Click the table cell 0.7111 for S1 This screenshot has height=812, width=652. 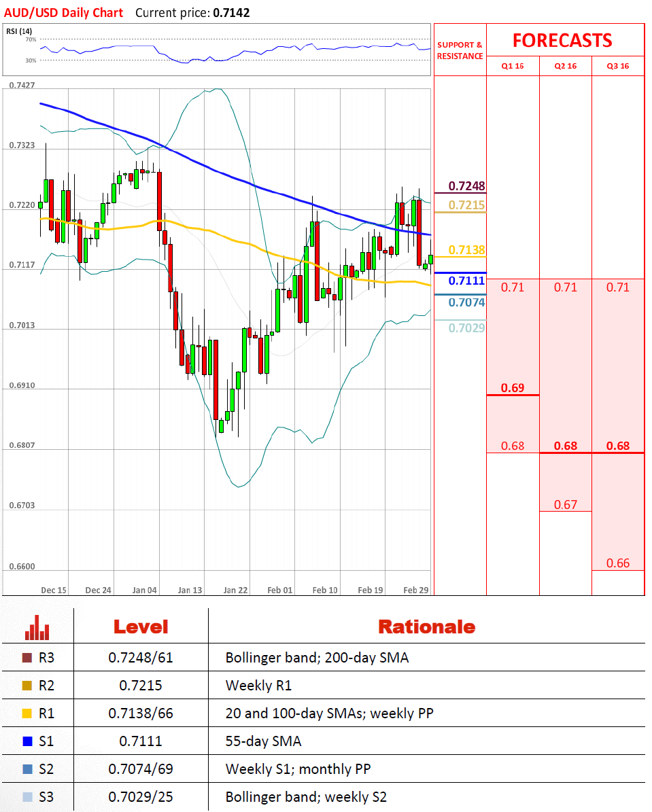(x=141, y=741)
